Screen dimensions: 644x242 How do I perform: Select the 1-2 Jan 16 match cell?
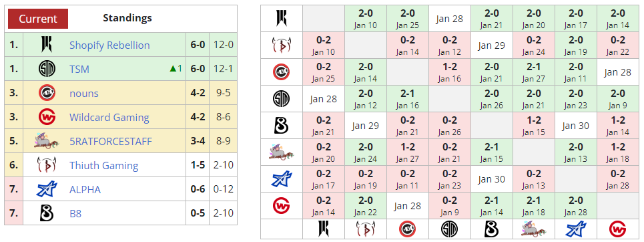449,72
